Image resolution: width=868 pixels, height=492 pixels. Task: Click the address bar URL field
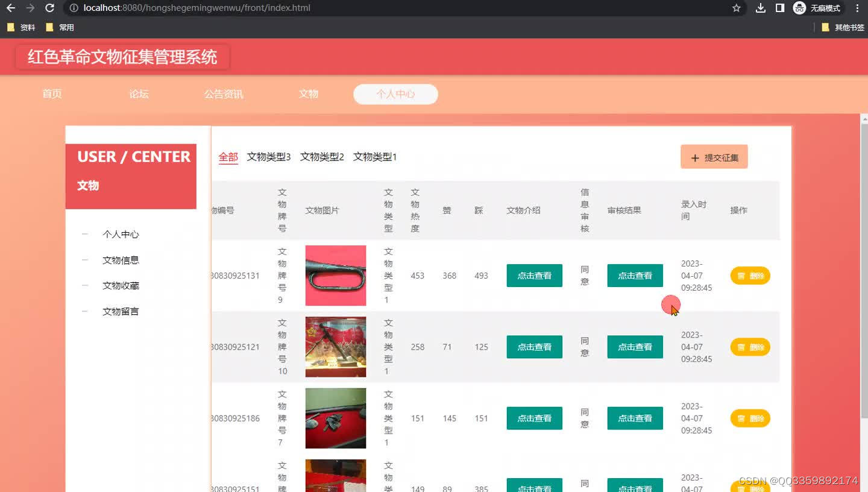(x=398, y=8)
